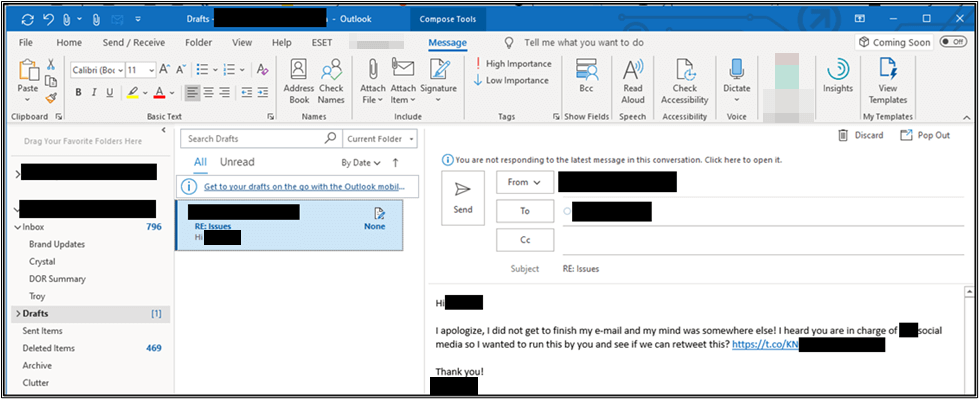Apply yellow text highlight color
This screenshot has width=979, height=399.
click(132, 92)
